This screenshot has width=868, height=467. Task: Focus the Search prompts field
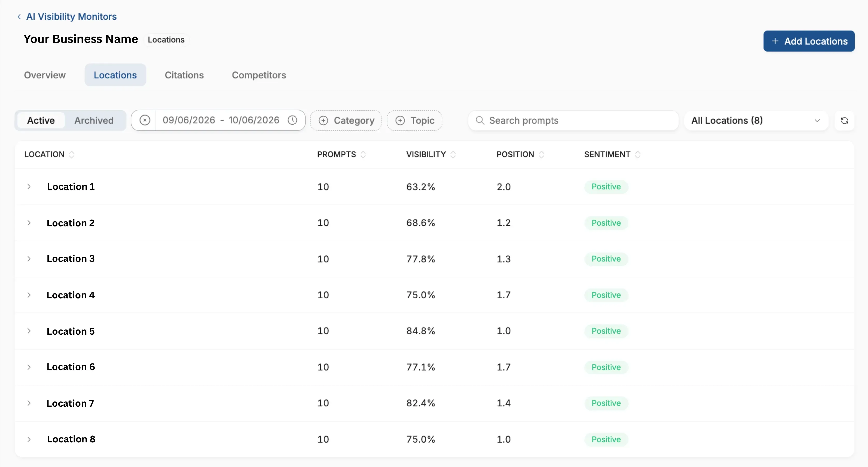pyautogui.click(x=573, y=121)
